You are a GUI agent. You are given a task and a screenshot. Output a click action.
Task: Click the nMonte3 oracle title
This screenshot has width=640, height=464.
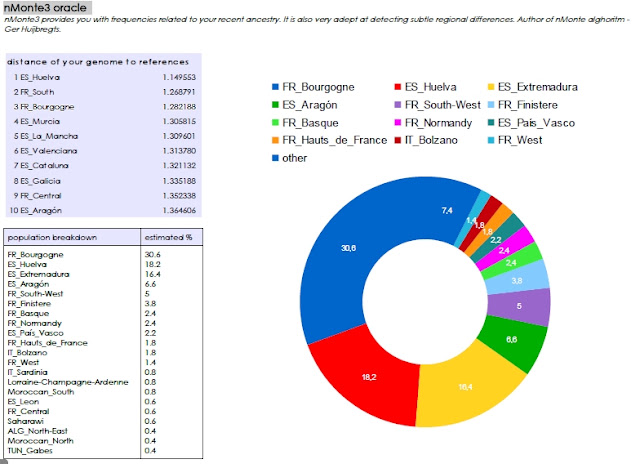pos(45,8)
